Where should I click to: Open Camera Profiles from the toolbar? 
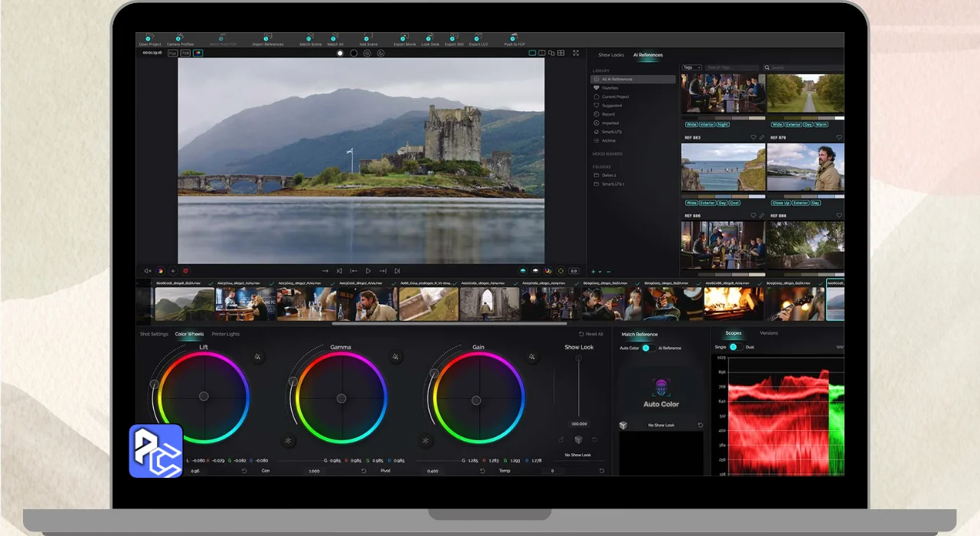[179, 38]
